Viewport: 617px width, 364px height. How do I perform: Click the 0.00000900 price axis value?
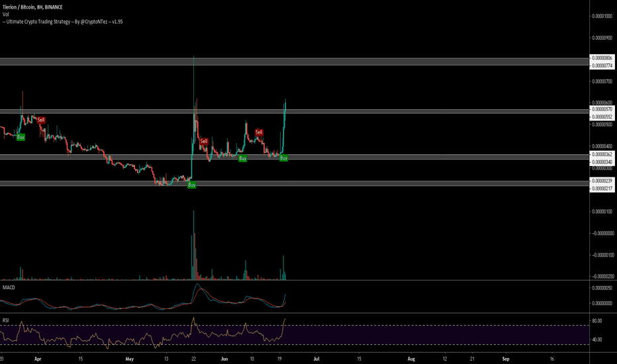click(602, 38)
